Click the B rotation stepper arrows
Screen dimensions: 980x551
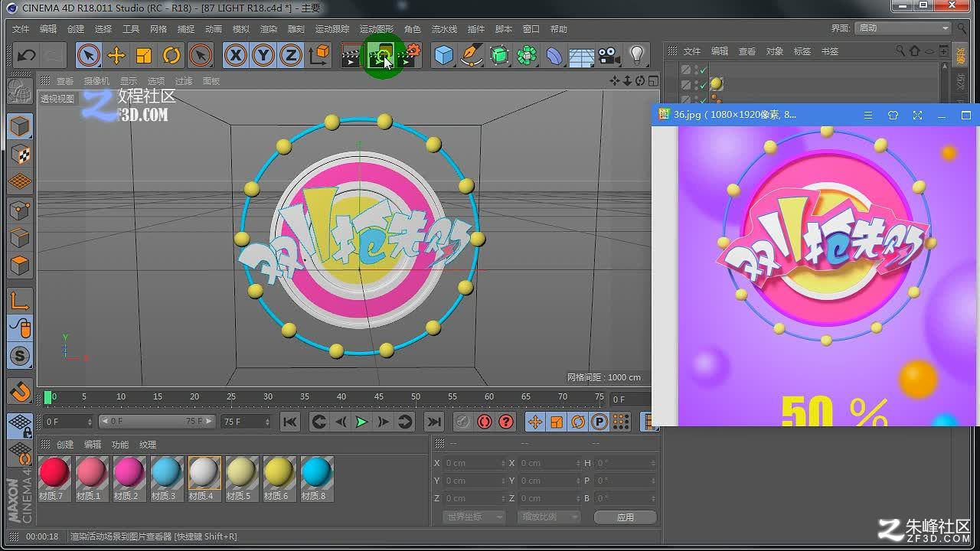click(653, 498)
